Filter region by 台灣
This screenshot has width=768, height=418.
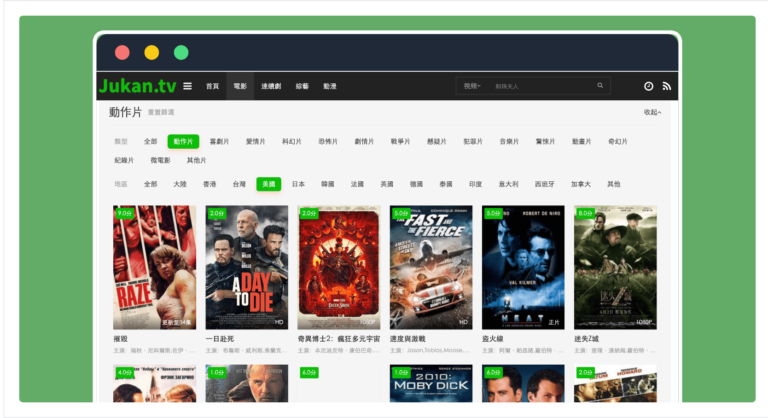pos(239,184)
